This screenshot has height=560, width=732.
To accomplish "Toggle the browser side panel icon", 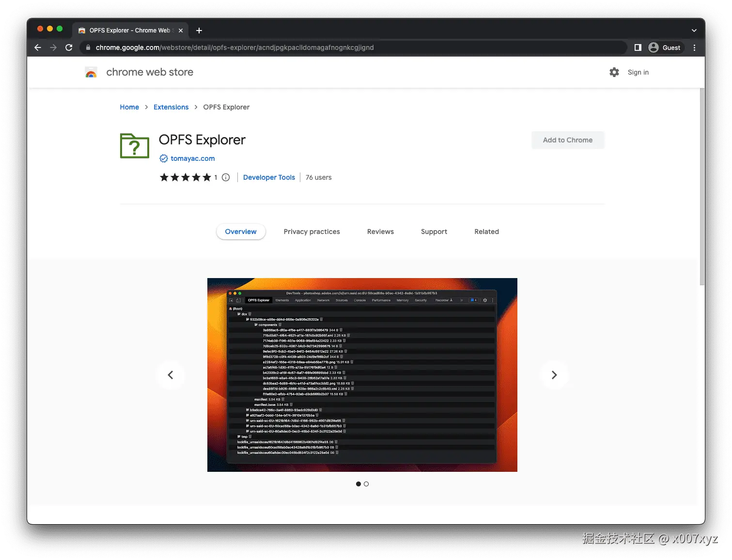I will point(638,47).
